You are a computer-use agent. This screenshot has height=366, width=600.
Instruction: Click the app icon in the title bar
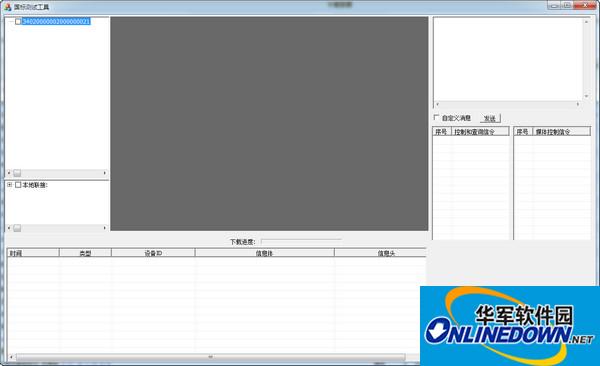coord(8,7)
